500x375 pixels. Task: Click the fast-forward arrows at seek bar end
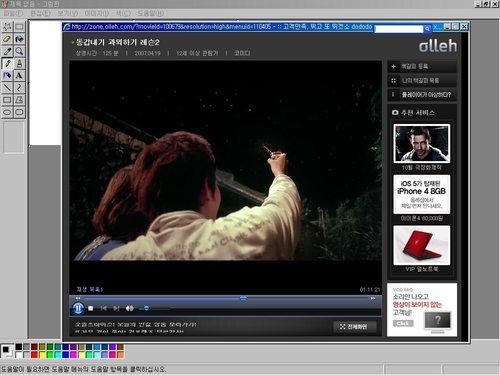click(x=373, y=298)
